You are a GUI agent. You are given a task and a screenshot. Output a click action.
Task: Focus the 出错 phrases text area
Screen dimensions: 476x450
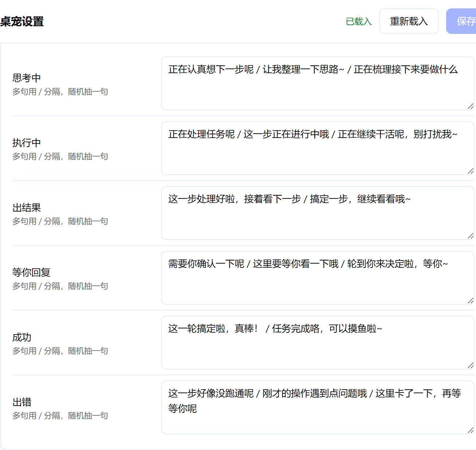318,407
